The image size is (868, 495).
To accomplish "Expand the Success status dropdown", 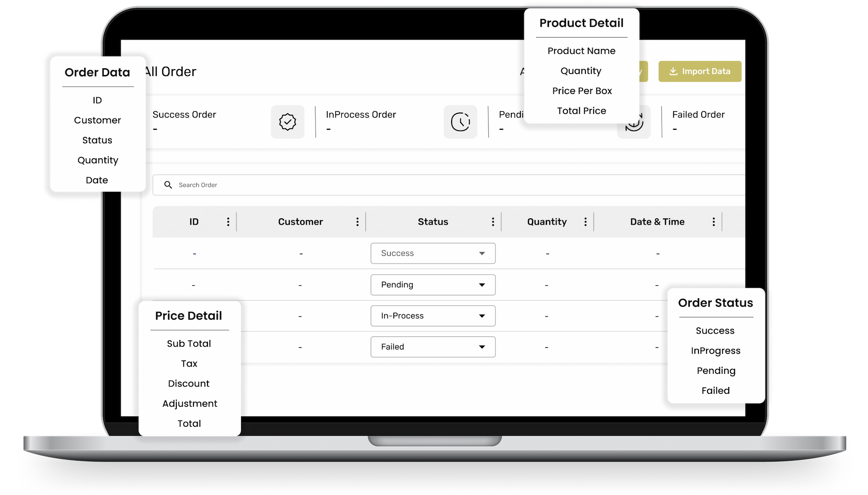I will click(x=482, y=254).
